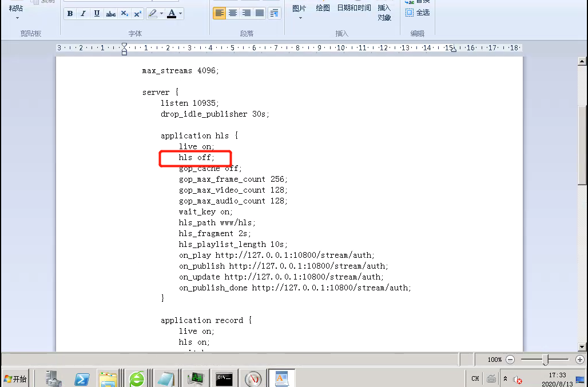Click the on_update URL line
Viewport: 588px width, 387px height.
coord(281,277)
